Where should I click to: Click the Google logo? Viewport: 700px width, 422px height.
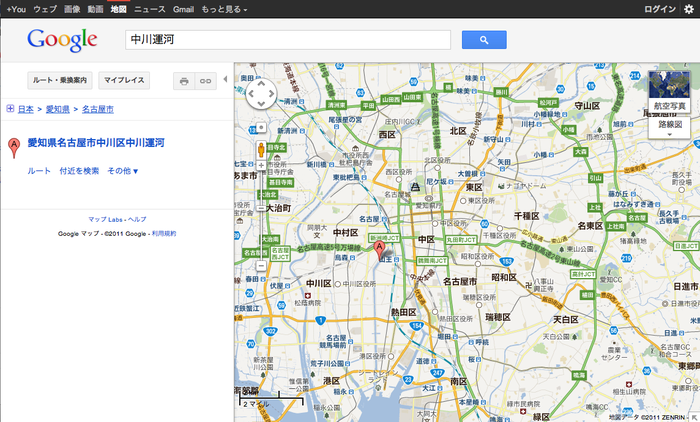coord(62,40)
